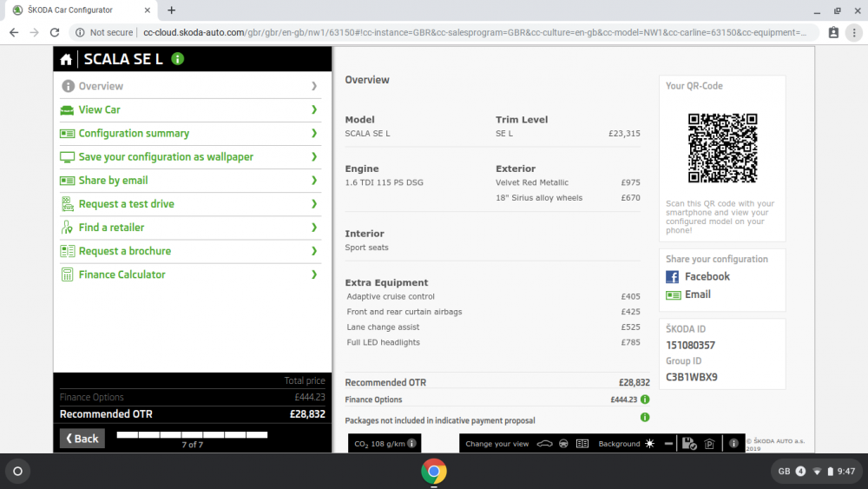Switch to interior steering wheel view
868x489 pixels.
(563, 444)
